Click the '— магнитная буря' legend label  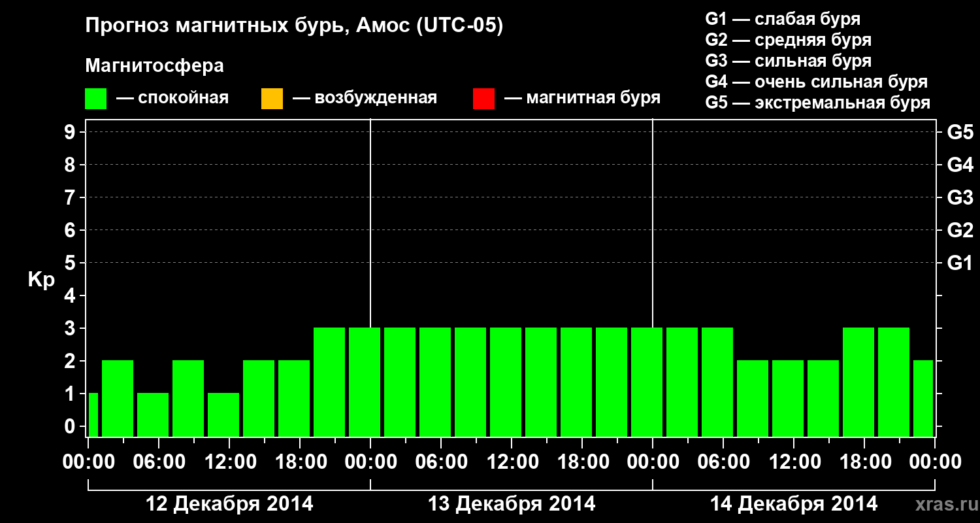582,99
